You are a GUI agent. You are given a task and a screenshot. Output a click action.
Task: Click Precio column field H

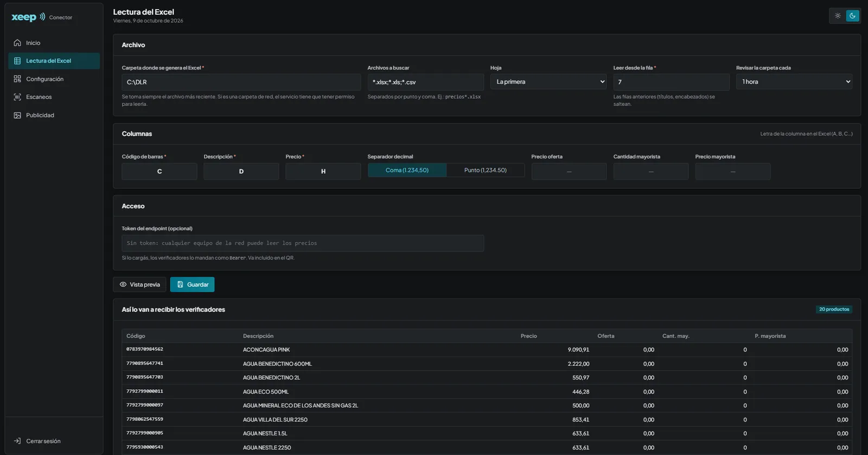coord(323,172)
